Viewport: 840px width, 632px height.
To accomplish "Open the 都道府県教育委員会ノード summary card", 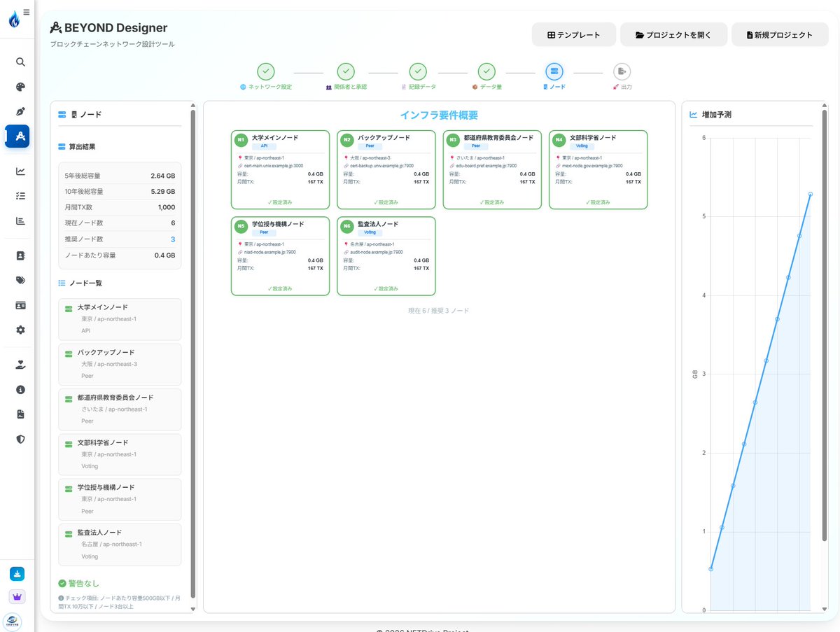I will click(x=492, y=169).
